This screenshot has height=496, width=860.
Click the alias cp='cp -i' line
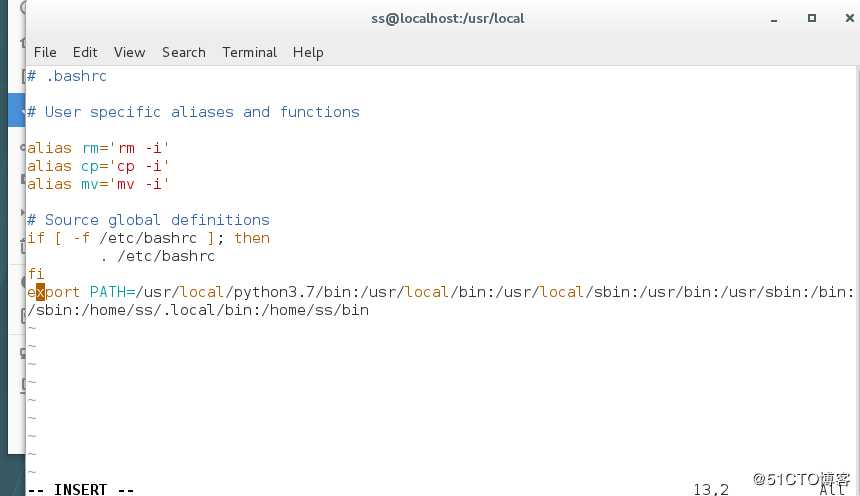click(x=98, y=166)
